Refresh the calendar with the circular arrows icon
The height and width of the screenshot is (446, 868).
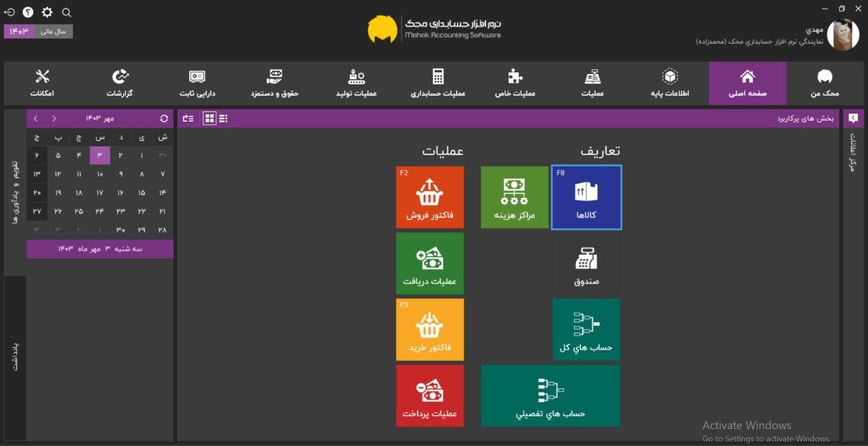coord(164,118)
